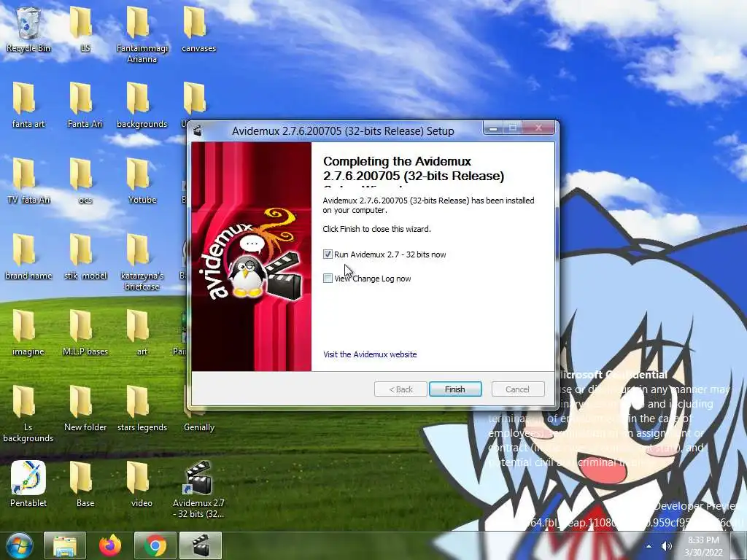Select the Avidemux 2.7 - 32 bits shortcut
This screenshot has height=560, width=747.
(198, 489)
